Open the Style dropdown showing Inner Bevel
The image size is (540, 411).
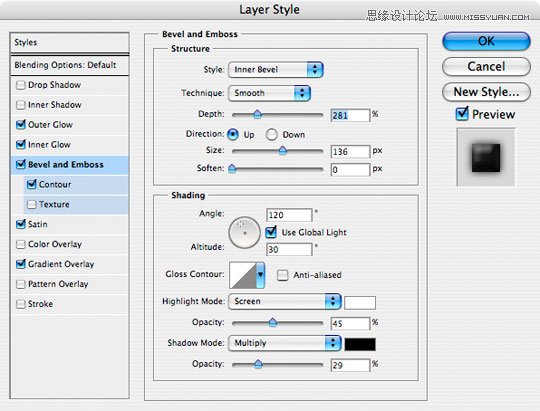[276, 70]
